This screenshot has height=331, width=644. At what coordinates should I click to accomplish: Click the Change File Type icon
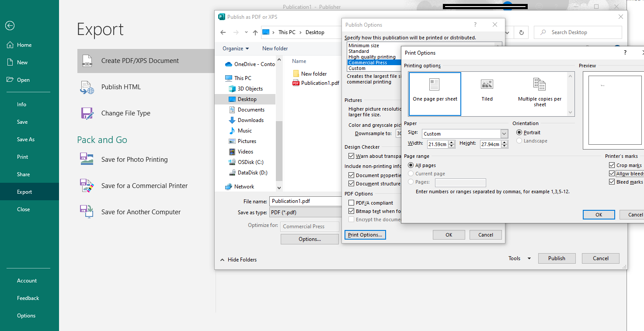tap(87, 113)
